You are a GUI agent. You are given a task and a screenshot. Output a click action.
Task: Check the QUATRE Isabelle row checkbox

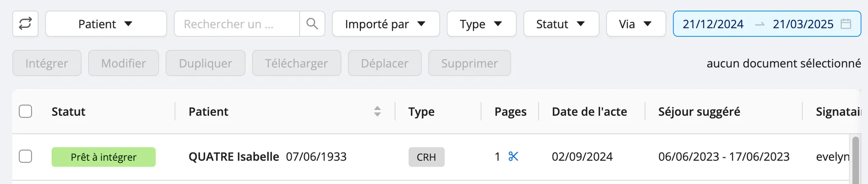click(x=25, y=156)
